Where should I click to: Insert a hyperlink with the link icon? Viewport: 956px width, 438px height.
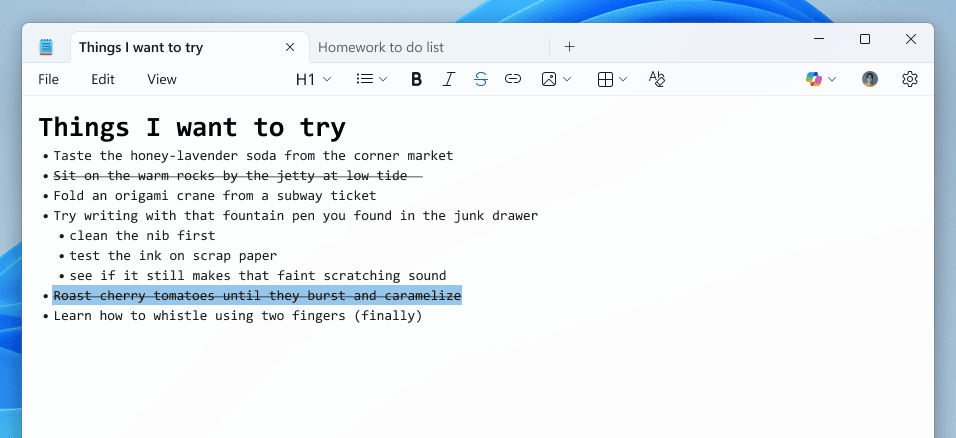click(x=513, y=79)
